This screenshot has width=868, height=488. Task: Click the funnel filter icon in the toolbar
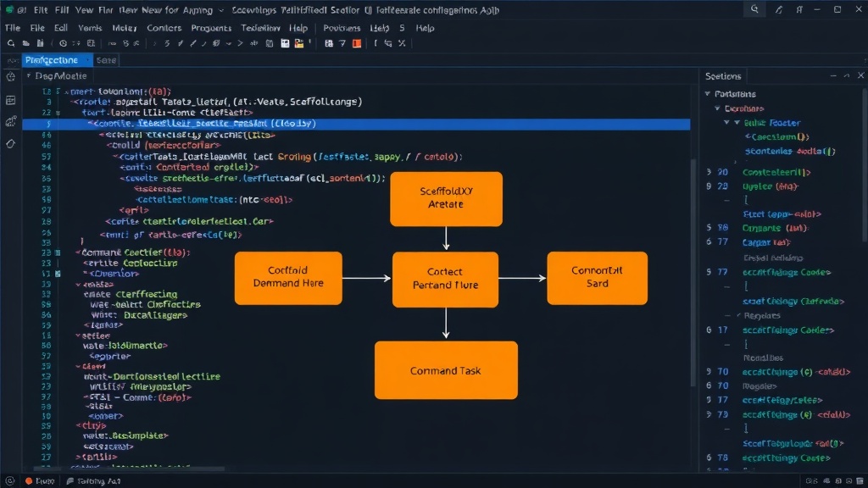pyautogui.click(x=342, y=43)
